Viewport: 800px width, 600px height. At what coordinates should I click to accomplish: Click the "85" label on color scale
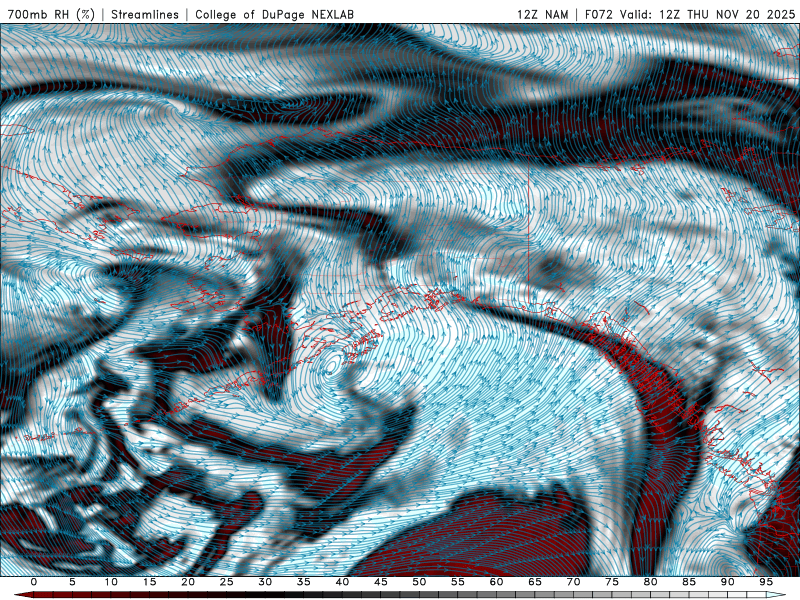tap(689, 582)
